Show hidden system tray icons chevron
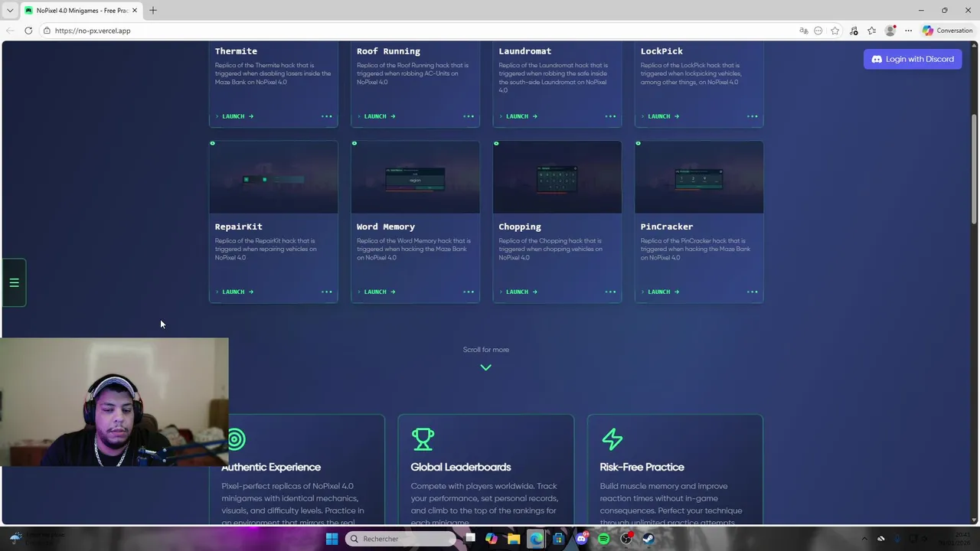The image size is (980, 551). 865,539
